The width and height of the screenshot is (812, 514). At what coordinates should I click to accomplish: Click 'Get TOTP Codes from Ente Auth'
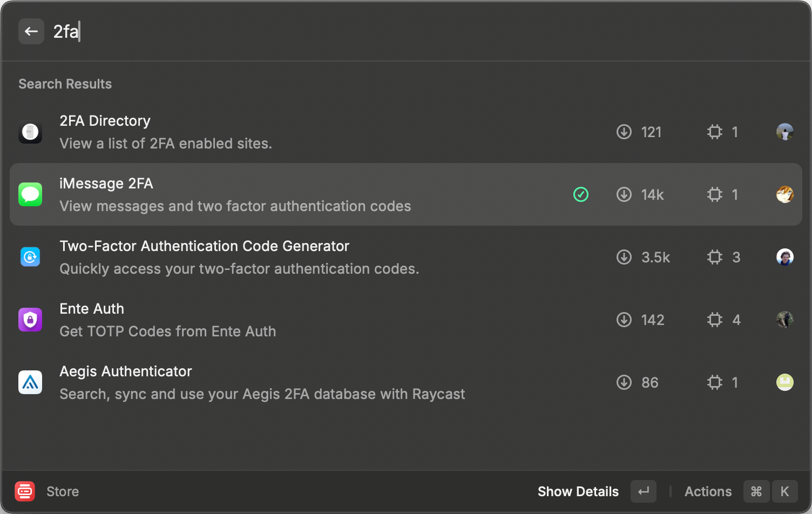tap(168, 332)
